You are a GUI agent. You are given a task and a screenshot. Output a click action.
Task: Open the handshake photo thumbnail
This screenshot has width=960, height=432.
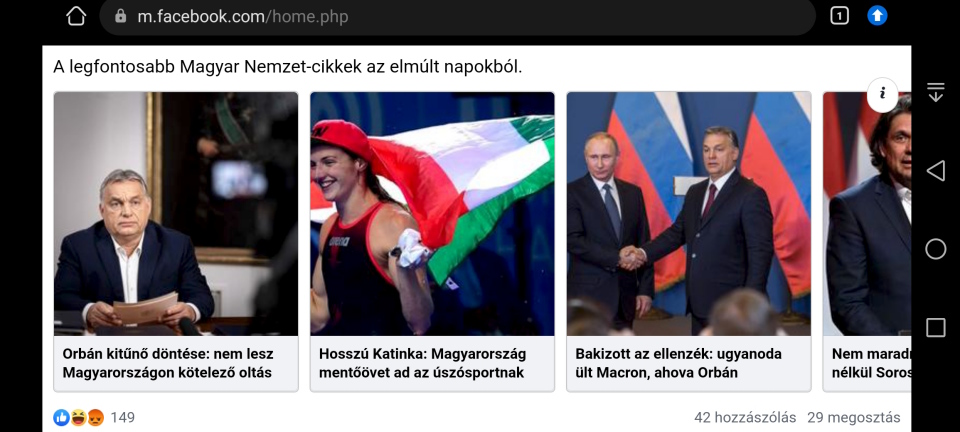(x=689, y=214)
